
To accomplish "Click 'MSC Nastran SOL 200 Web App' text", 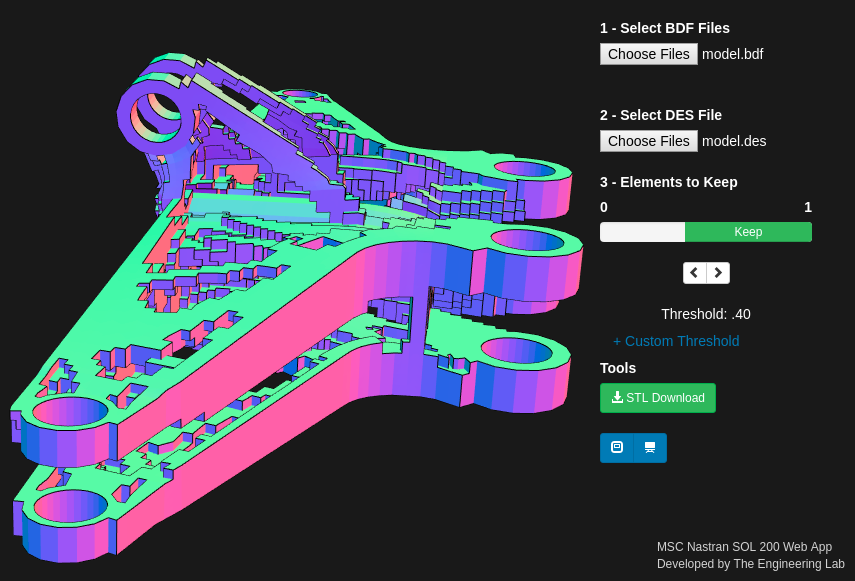I will pyautogui.click(x=744, y=547).
